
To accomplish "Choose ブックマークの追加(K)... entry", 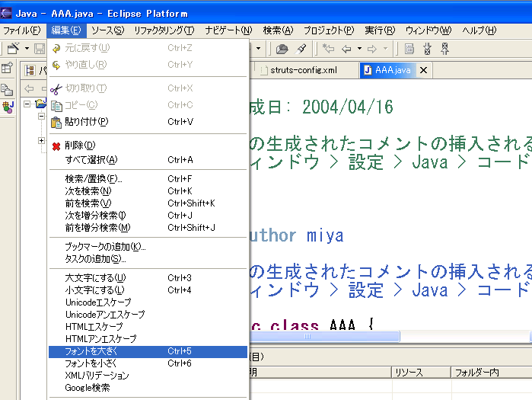I will pos(148,247).
